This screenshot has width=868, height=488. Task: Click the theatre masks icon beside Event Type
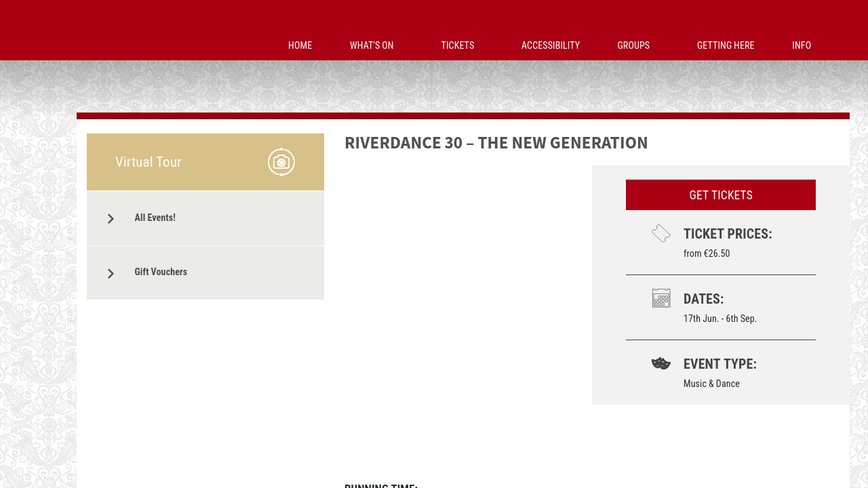(x=661, y=364)
